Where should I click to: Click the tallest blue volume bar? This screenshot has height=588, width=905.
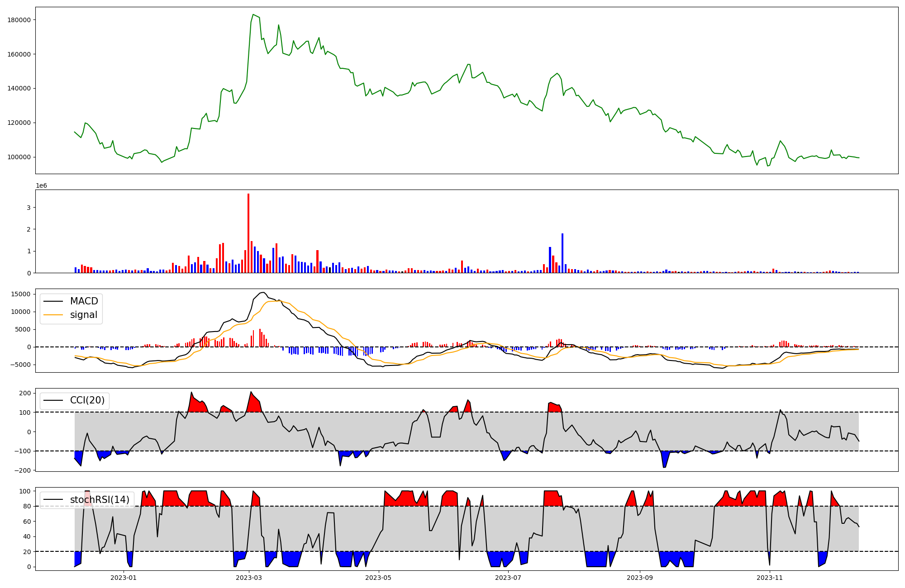(562, 253)
